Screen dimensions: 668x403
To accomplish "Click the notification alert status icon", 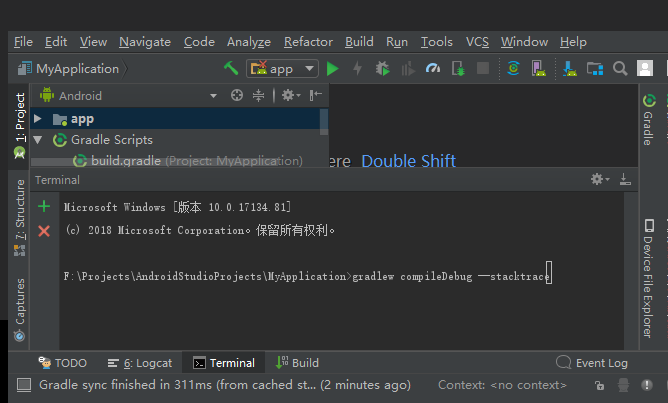I will 647,385.
